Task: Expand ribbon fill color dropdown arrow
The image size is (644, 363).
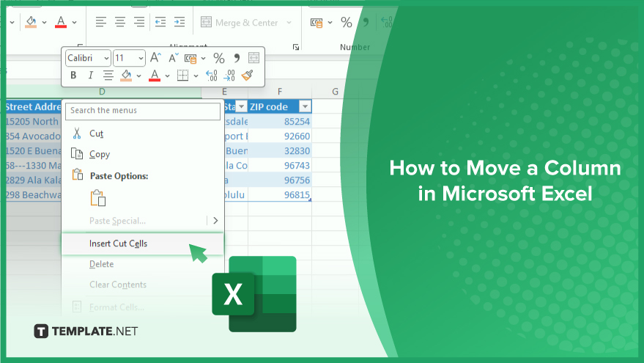Action: click(x=45, y=22)
